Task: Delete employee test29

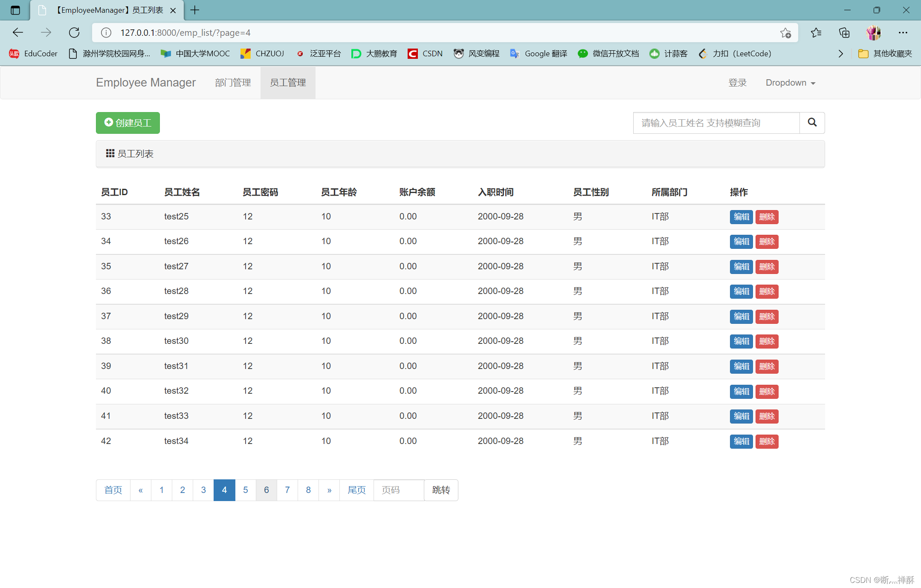Action: (767, 317)
